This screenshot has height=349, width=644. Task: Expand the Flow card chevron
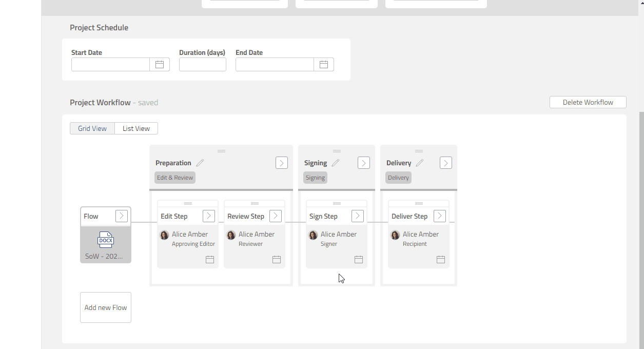122,216
